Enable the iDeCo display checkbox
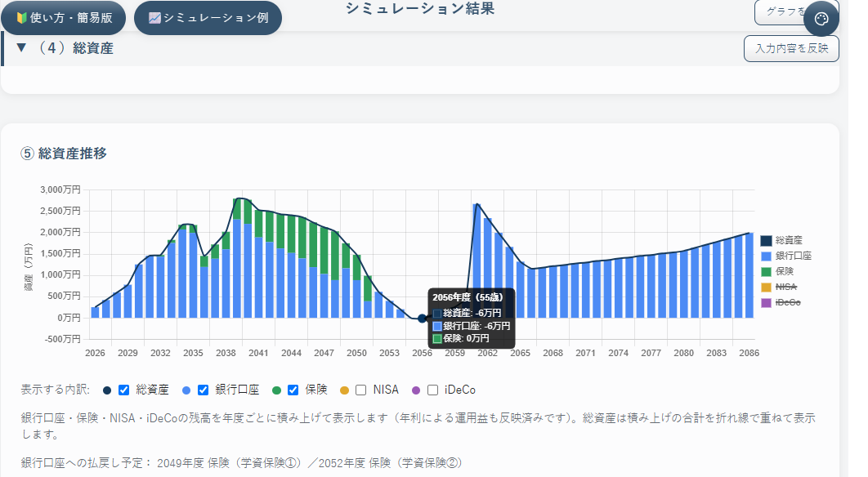The height and width of the screenshot is (477, 868). 433,390
